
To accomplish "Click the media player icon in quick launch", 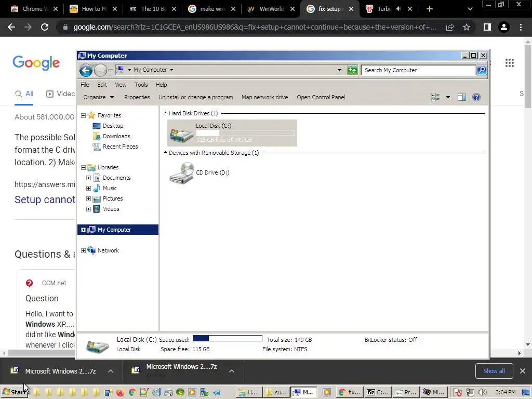I will (192, 393).
